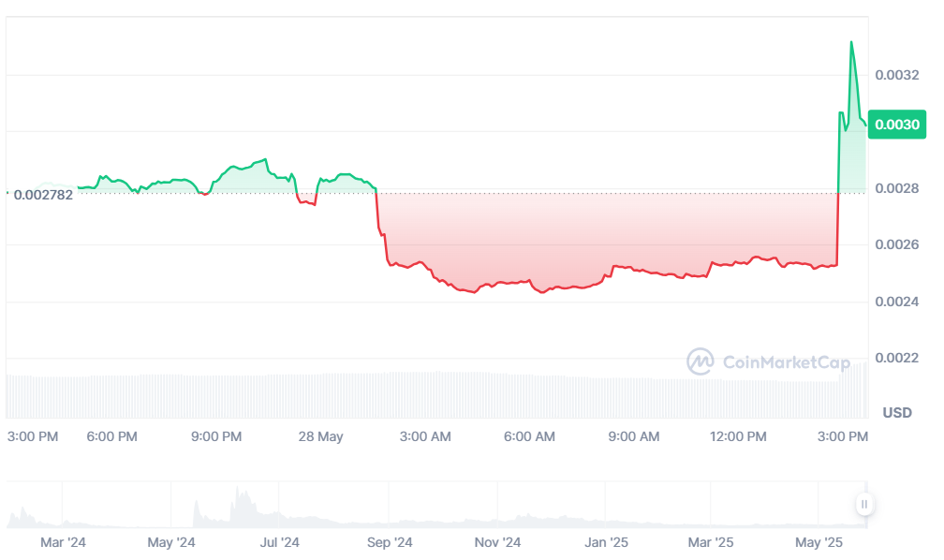Click the range navigator handle
This screenshot has width=944, height=560.
point(864,504)
